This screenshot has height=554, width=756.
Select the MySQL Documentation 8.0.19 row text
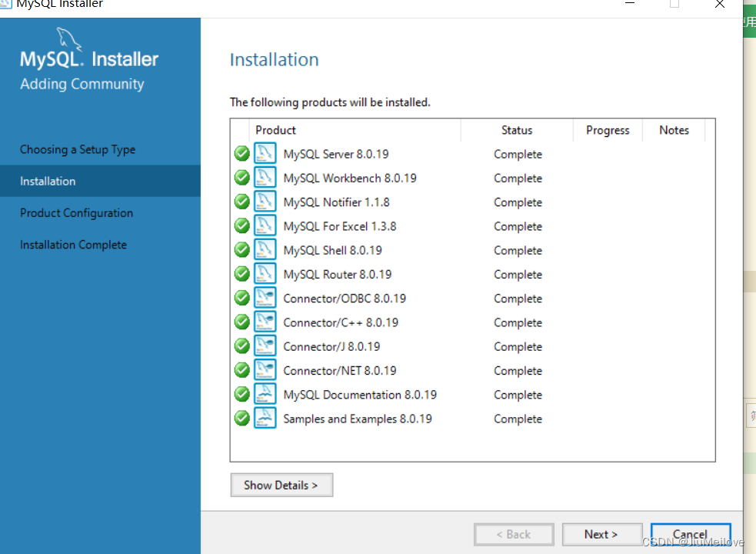tap(360, 395)
